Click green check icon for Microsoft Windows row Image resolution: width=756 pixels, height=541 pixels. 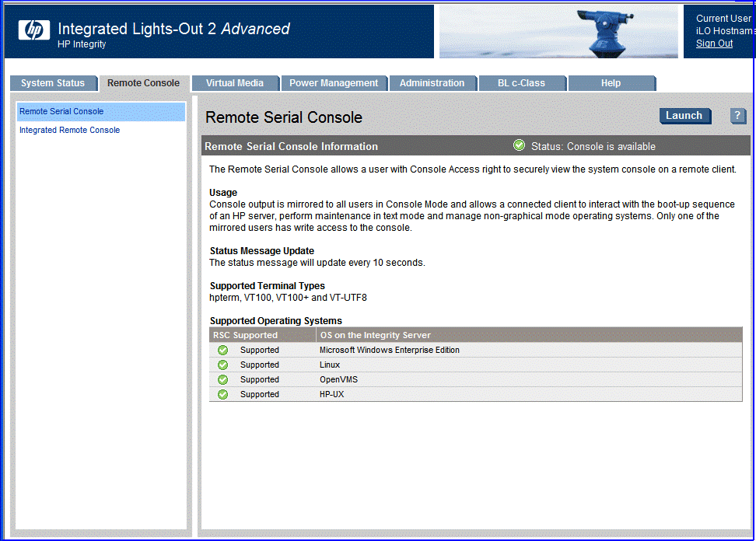click(x=223, y=350)
